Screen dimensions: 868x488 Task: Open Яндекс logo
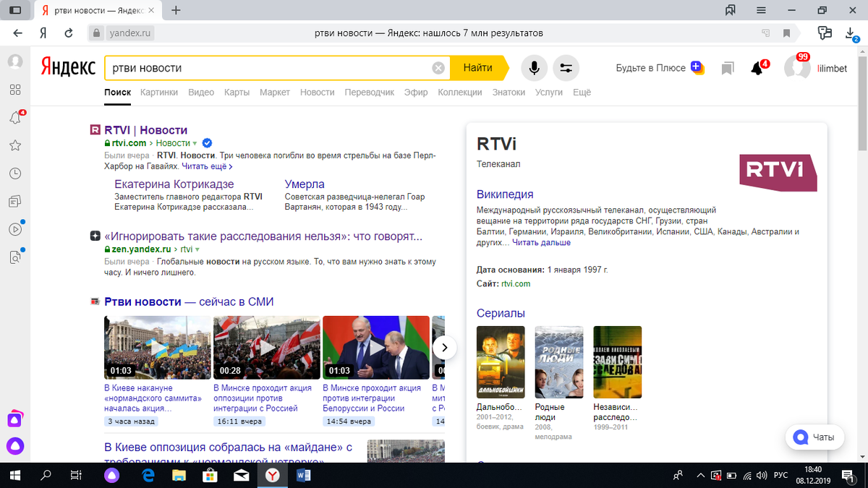[67, 67]
